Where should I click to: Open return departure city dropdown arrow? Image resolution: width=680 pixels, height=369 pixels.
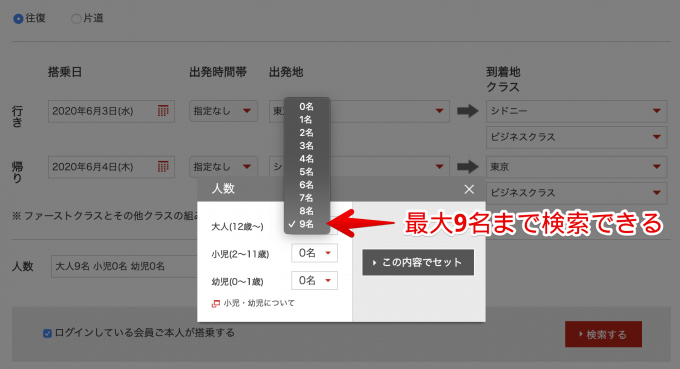(439, 167)
